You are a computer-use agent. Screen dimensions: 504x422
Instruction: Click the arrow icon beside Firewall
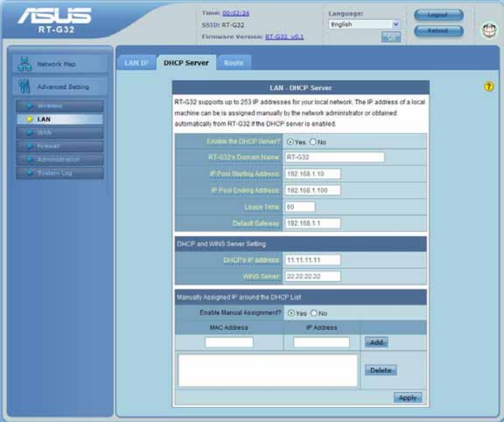[x=30, y=146]
